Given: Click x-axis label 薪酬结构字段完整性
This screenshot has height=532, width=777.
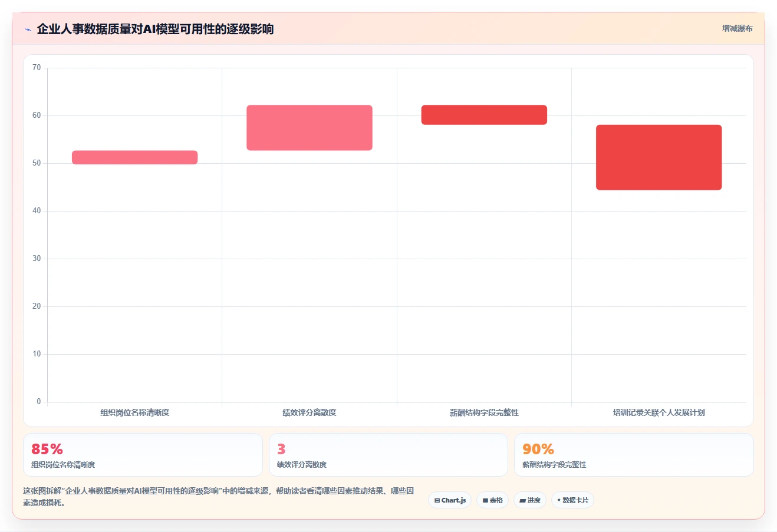Looking at the screenshot, I should pos(484,412).
